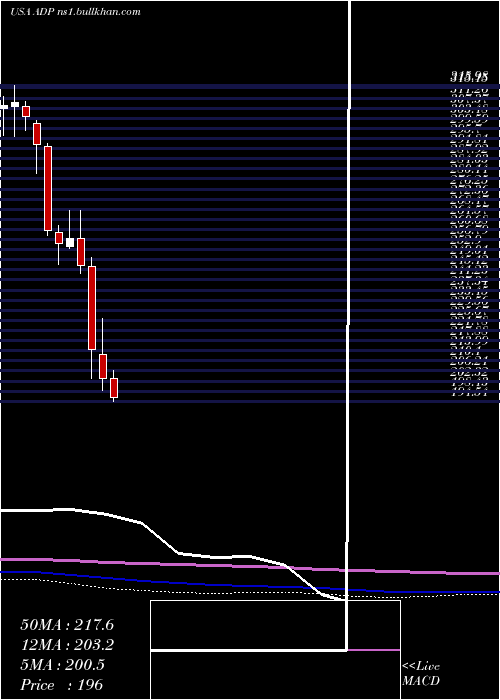The width and height of the screenshot is (500, 700).
Task: Click the 12MA : 203.2 value
Action: 67,645
